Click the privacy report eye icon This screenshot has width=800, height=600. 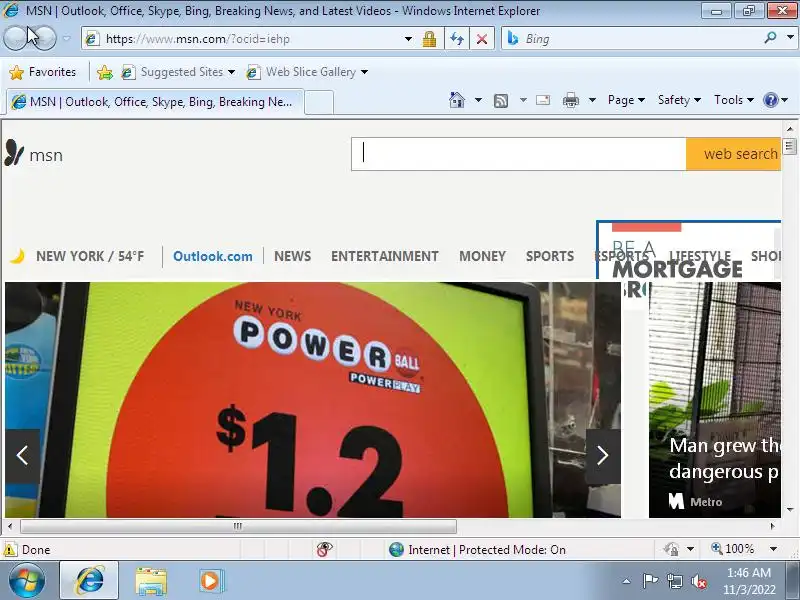(324, 549)
